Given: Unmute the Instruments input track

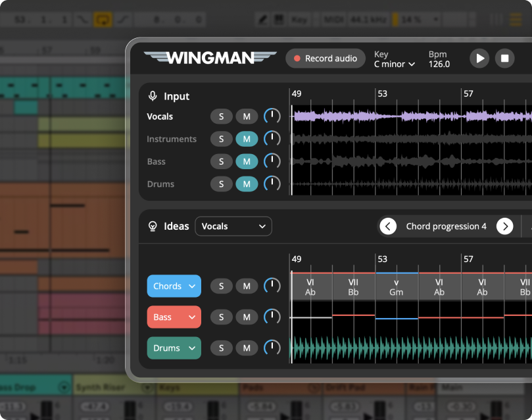Looking at the screenshot, I should tap(247, 139).
